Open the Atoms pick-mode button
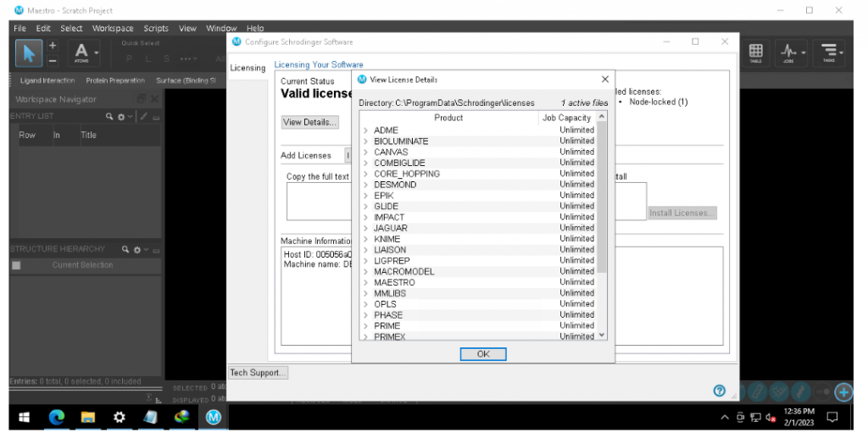 pos(84,53)
